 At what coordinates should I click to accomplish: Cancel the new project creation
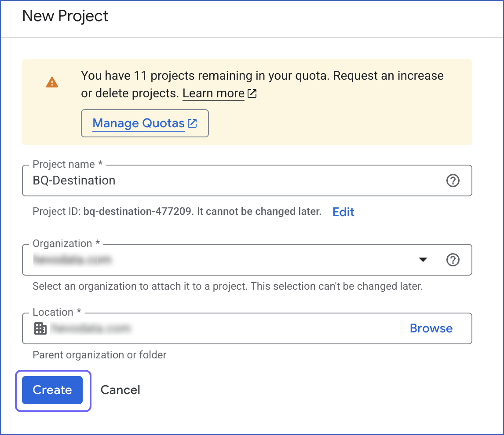click(120, 390)
